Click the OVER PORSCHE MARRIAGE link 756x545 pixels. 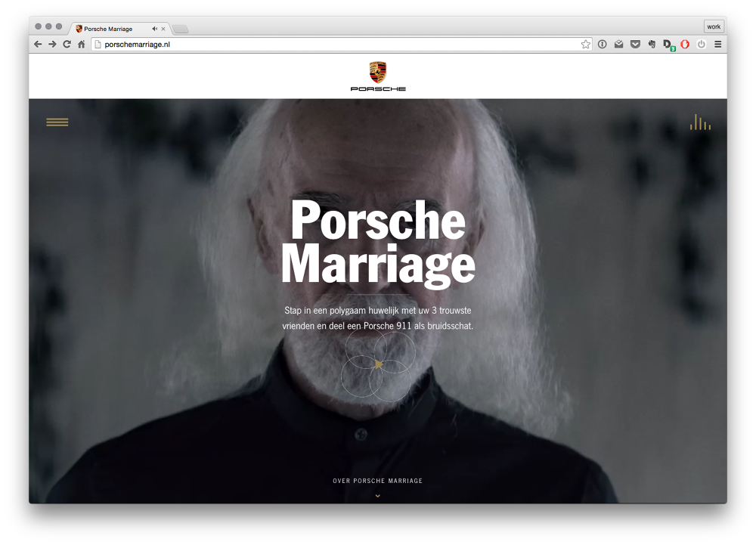(377, 480)
